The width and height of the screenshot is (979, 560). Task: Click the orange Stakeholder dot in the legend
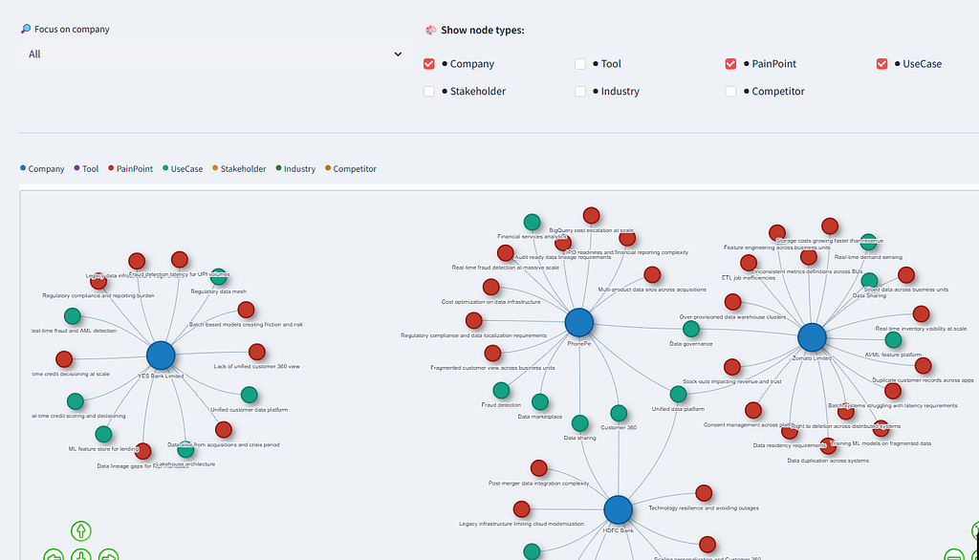215,168
